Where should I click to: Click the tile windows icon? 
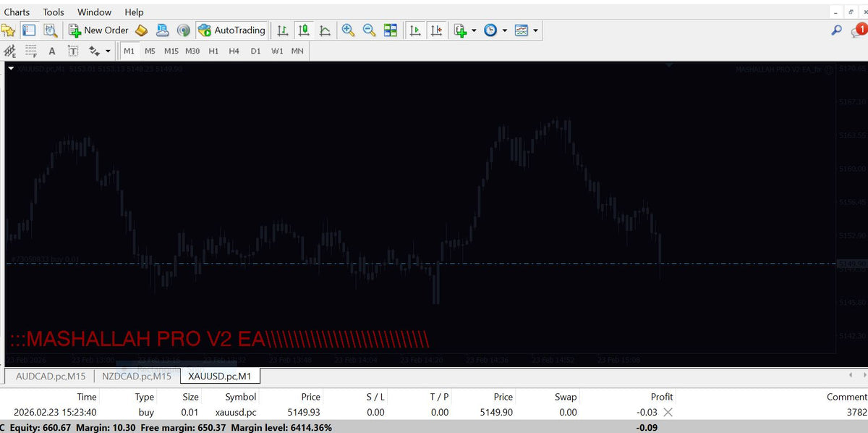click(x=391, y=30)
